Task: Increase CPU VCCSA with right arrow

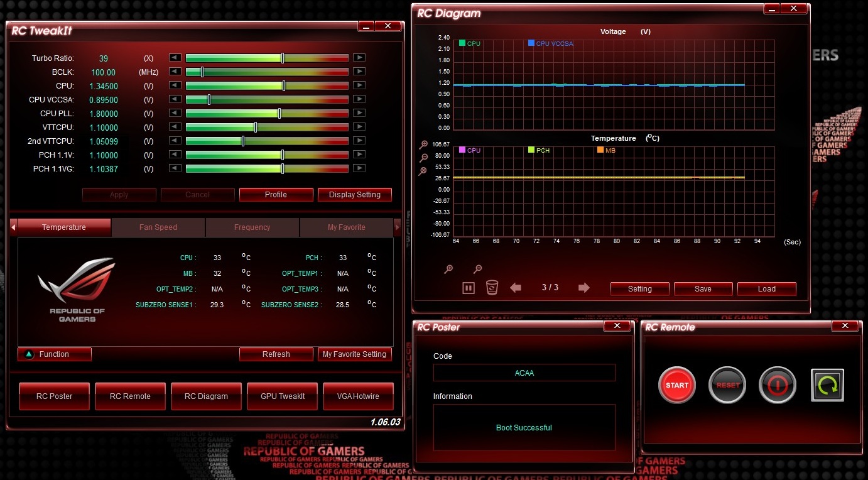Action: point(359,99)
